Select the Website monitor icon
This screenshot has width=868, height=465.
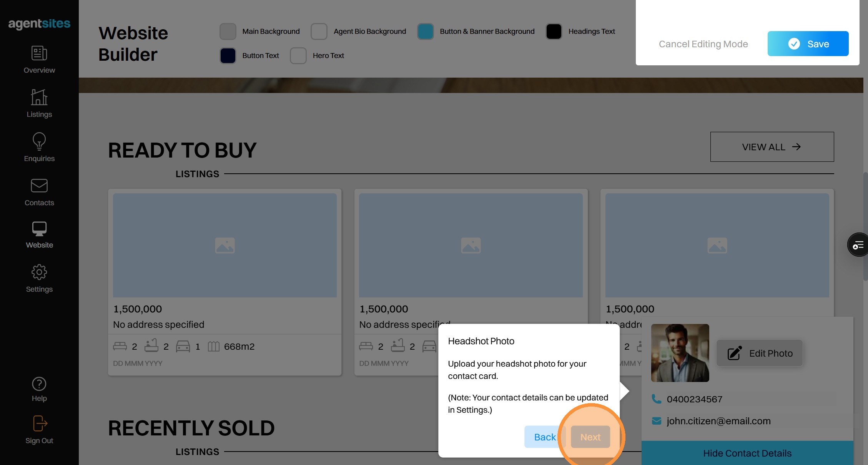coord(39,229)
